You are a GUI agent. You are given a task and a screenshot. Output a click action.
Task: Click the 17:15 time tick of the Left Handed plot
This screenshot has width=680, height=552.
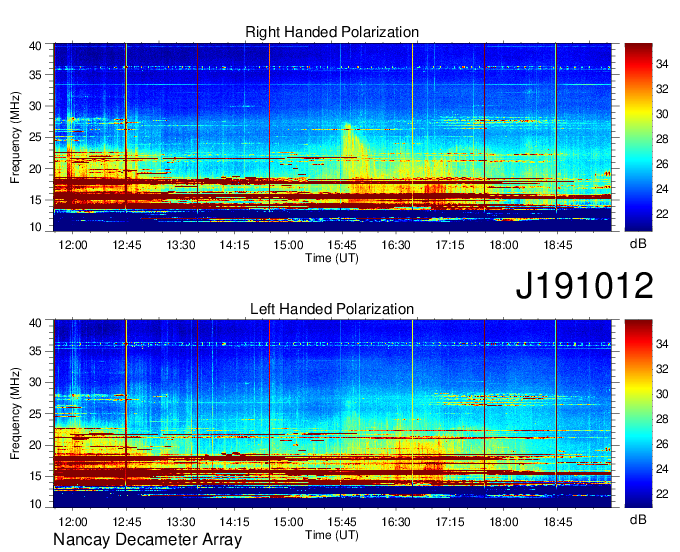[450, 522]
